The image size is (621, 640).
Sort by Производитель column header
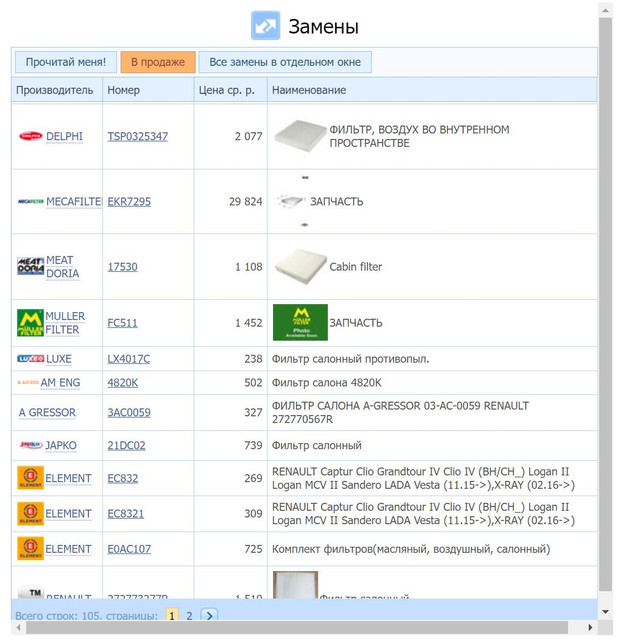pyautogui.click(x=57, y=90)
